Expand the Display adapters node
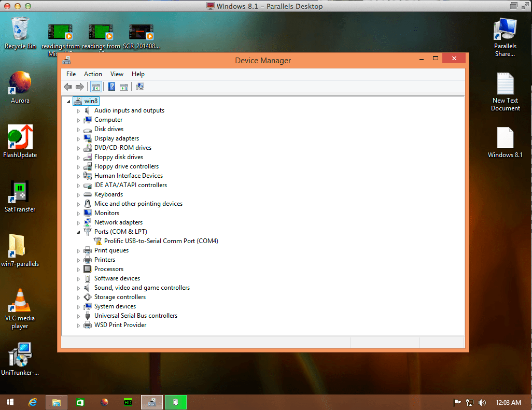The image size is (532, 410). 78,139
